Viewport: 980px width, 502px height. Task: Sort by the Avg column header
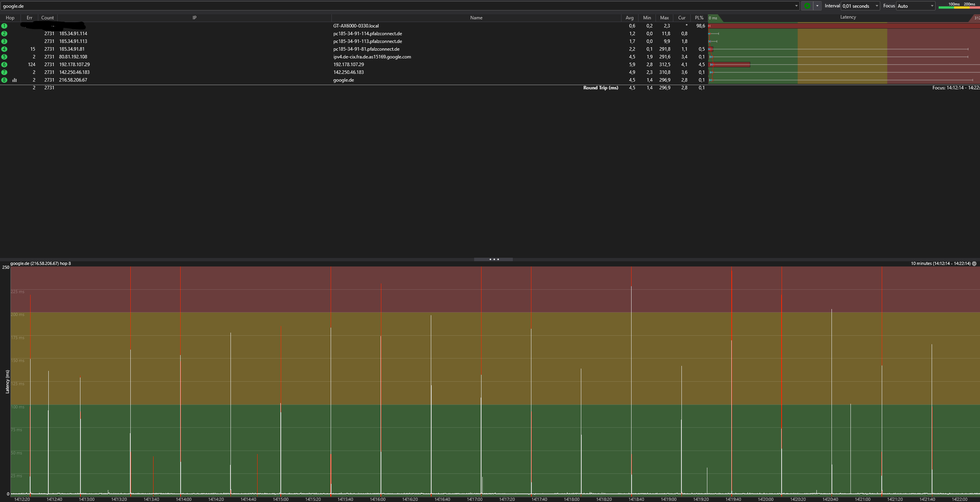(630, 18)
